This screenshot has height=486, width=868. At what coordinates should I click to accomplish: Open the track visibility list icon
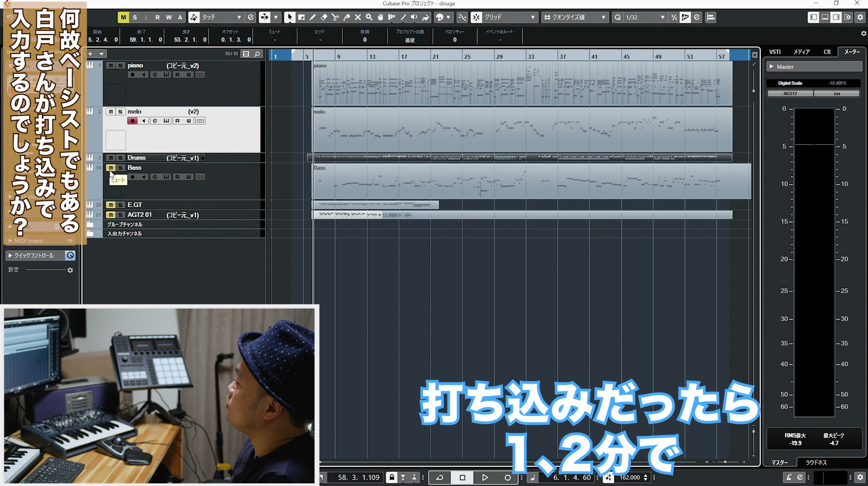click(246, 54)
